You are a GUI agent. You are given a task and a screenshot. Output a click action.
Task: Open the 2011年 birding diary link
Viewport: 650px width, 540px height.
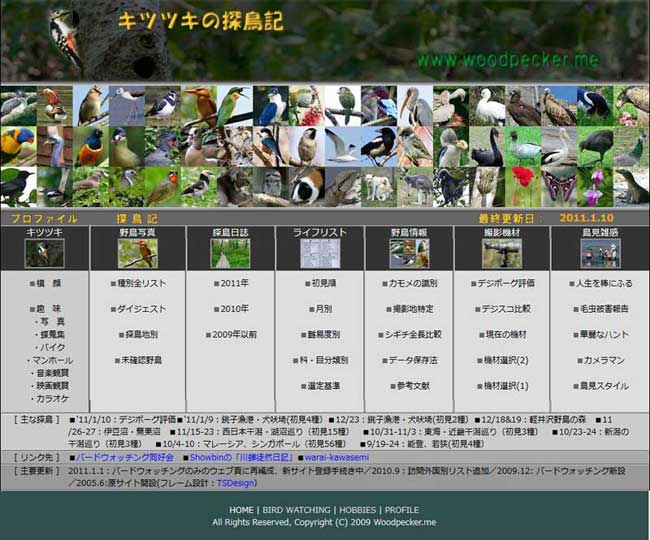(x=230, y=283)
